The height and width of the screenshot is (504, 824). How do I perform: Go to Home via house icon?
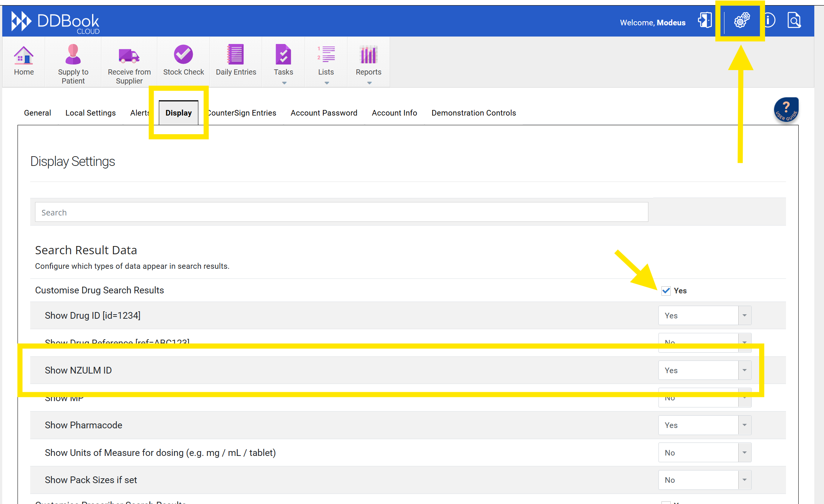pos(24,55)
